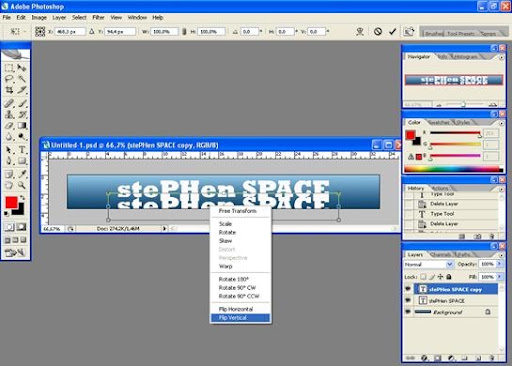This screenshot has width=512, height=366.
Task: Switch to the Channels tab
Action: pos(440,255)
